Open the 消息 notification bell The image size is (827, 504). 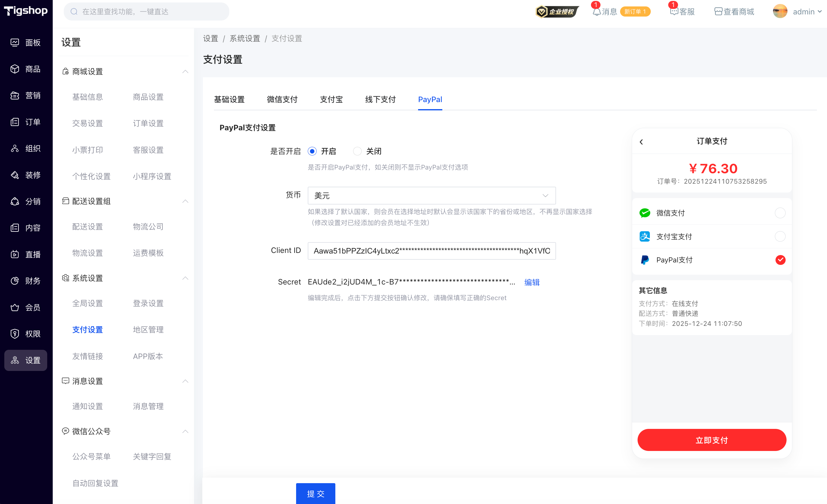click(596, 12)
